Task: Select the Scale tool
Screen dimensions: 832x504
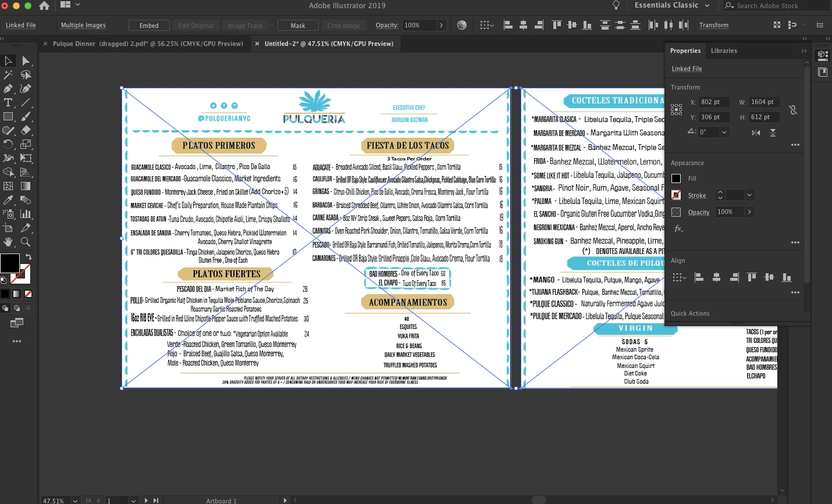Action: pos(26,144)
